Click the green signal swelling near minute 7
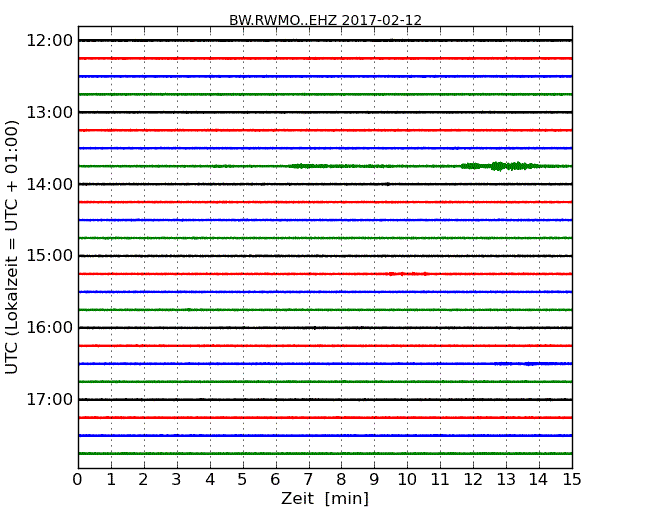This screenshot has height=520, width=650. [x=309, y=166]
